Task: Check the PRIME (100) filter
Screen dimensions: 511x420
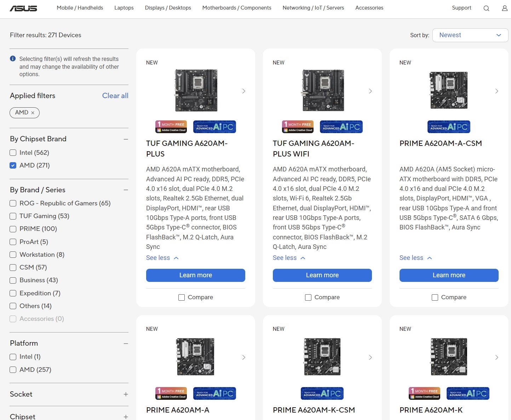Action: 13,229
